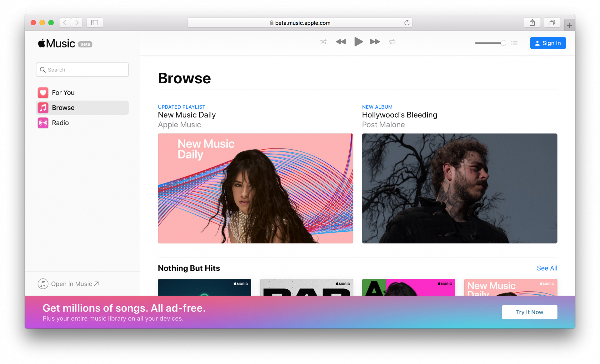This screenshot has width=600, height=364.
Task: Open the green and magenta playlist tile
Action: point(408,287)
